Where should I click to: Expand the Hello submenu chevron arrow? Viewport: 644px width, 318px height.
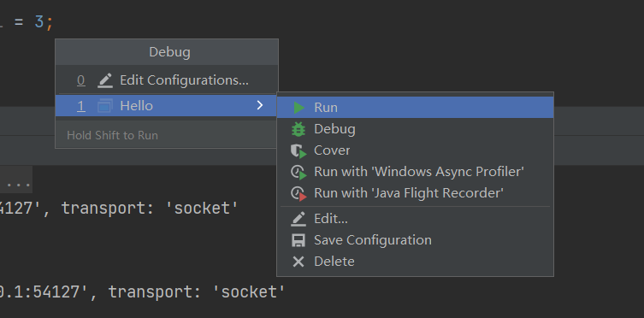tap(260, 106)
